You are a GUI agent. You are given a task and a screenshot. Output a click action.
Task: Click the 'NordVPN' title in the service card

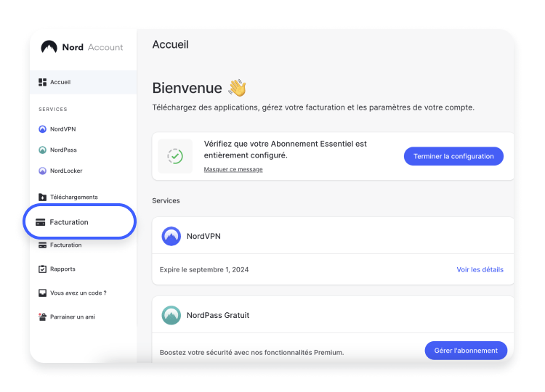[x=203, y=236]
